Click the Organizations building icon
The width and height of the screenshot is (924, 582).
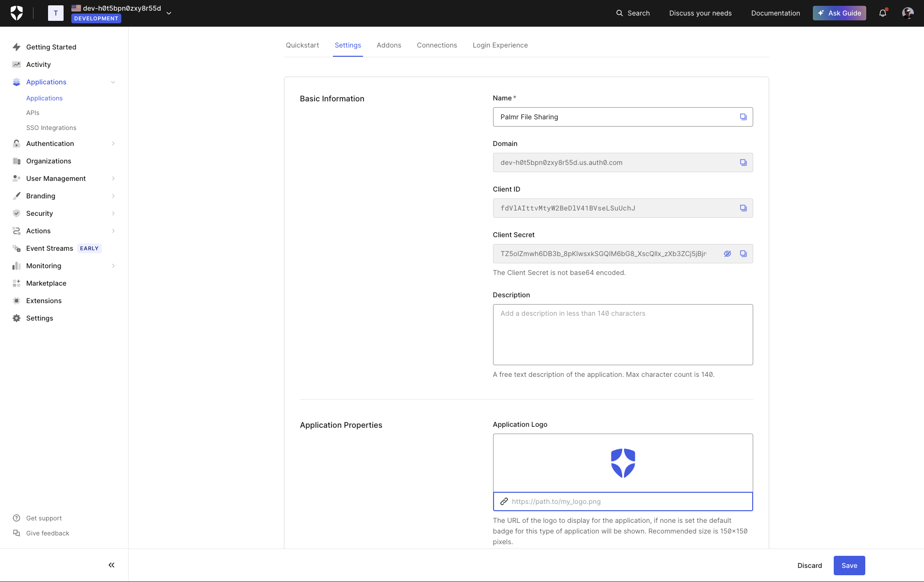point(16,161)
